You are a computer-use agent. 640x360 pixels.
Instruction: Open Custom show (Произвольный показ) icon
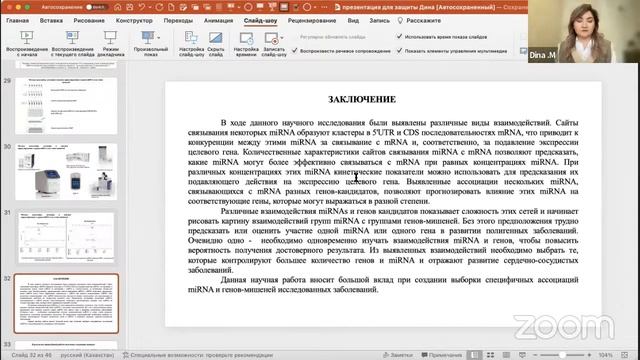148,38
